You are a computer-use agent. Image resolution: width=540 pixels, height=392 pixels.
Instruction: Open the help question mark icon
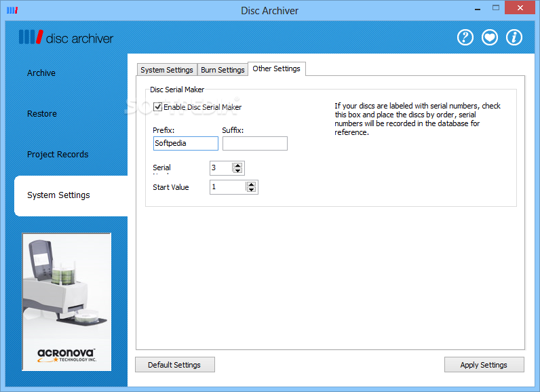pos(465,37)
